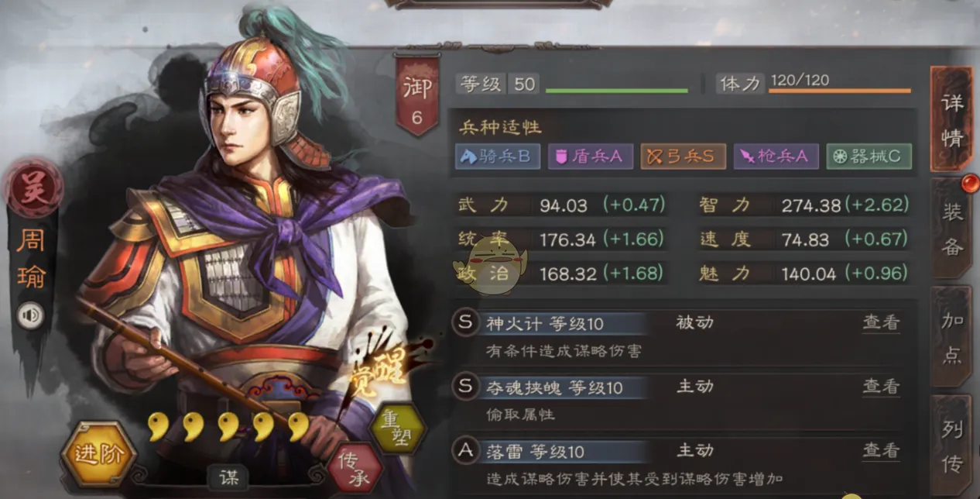Switch to the 加点 tab
Viewport: 980px width, 499px height.
951,336
